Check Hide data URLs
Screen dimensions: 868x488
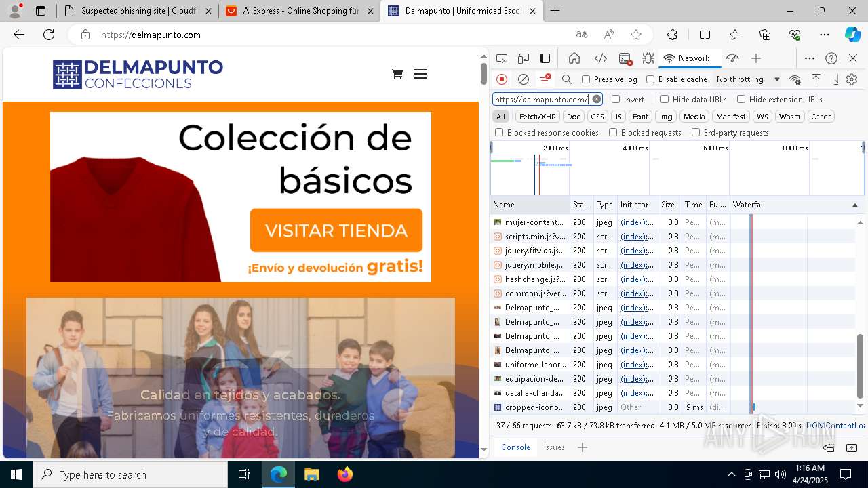pyautogui.click(x=665, y=99)
